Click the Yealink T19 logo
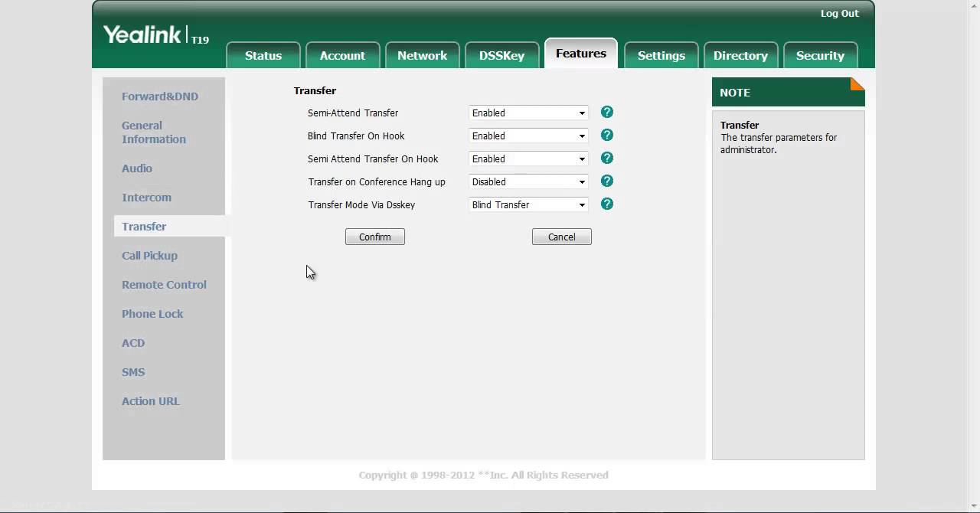 tap(156, 35)
